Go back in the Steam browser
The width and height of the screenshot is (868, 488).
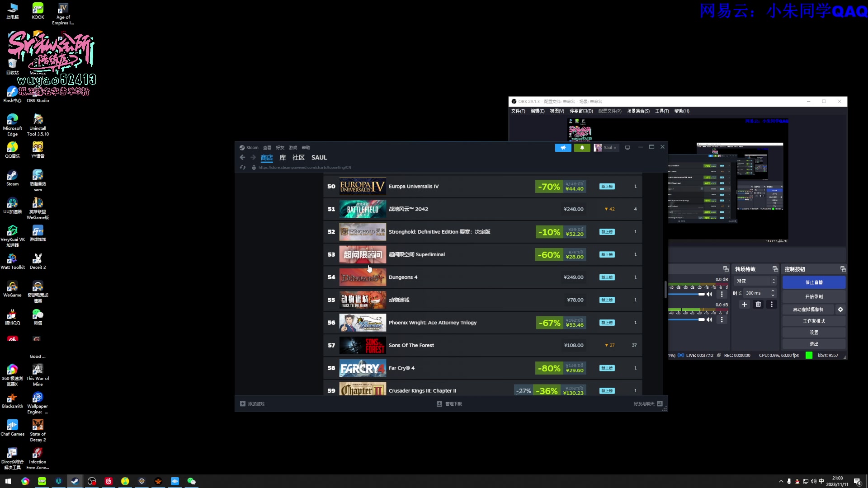pyautogui.click(x=242, y=157)
